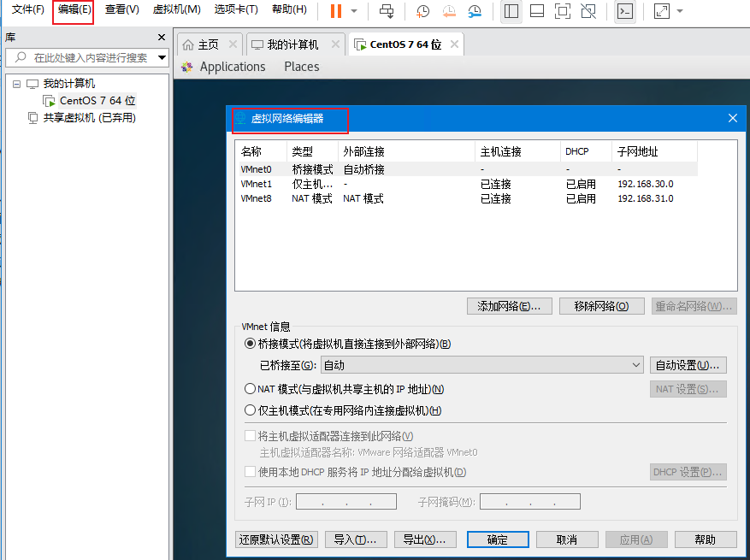Send Ctrl+Alt+Del to the guest
Image resolution: width=750 pixels, height=560 pixels.
pos(387,11)
